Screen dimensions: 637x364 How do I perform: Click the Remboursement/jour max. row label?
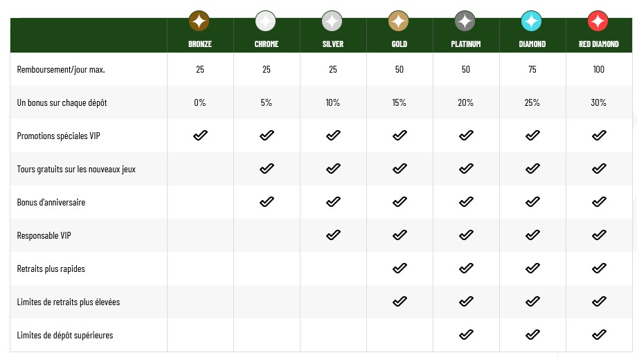[x=61, y=69]
